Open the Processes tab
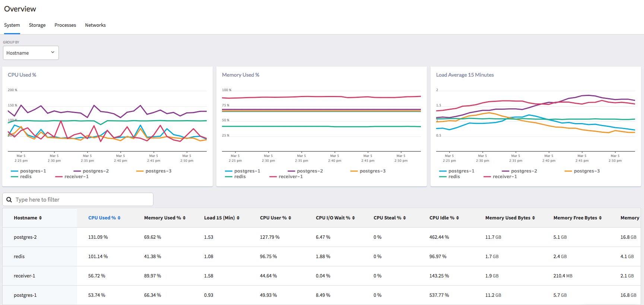The width and height of the screenshot is (644, 305). click(x=65, y=25)
